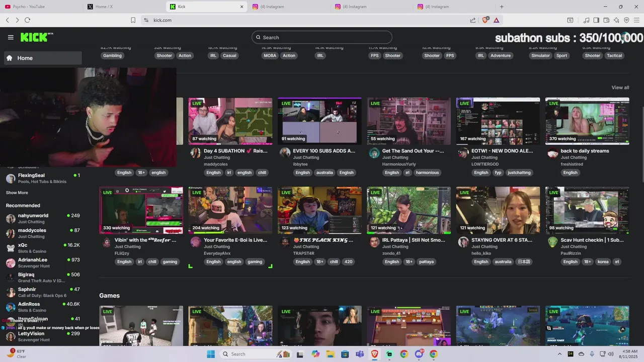Open the STAYING OVER AT 6 STA... stream thumbnail
Viewport: 644px width, 362px height.
click(498, 210)
